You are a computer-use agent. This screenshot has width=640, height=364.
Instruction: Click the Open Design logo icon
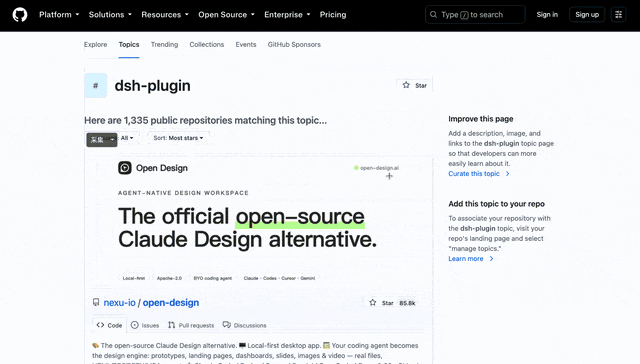125,168
